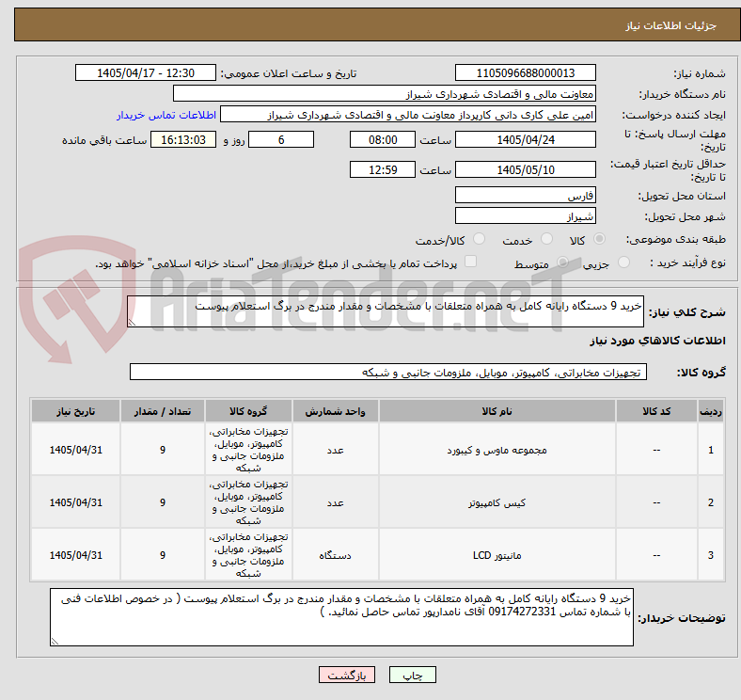
Task: Click the بازگشت back button
Action: coord(347,675)
